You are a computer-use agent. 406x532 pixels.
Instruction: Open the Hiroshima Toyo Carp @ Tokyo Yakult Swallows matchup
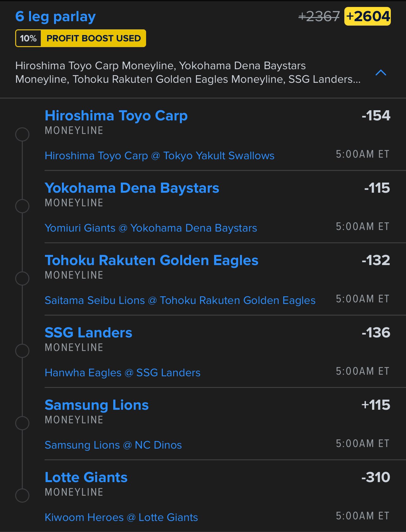[159, 156]
